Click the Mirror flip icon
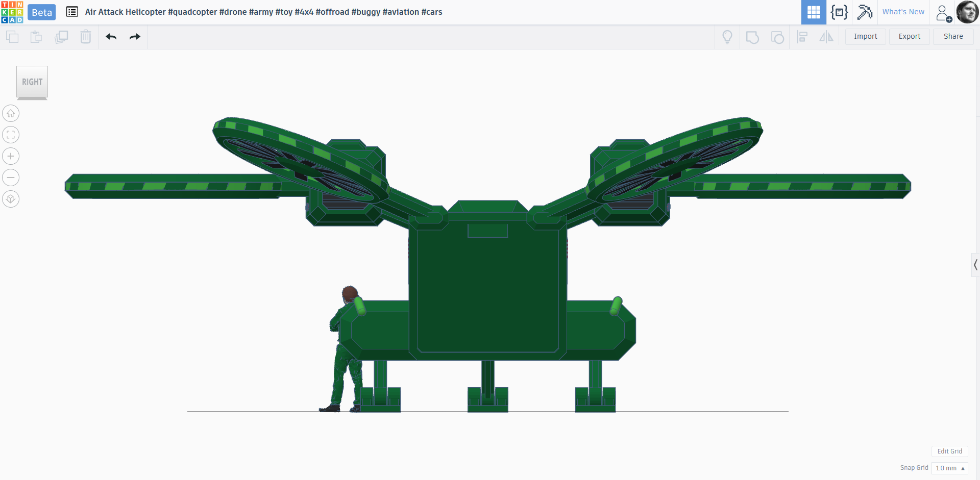This screenshot has height=480, width=980. point(826,37)
